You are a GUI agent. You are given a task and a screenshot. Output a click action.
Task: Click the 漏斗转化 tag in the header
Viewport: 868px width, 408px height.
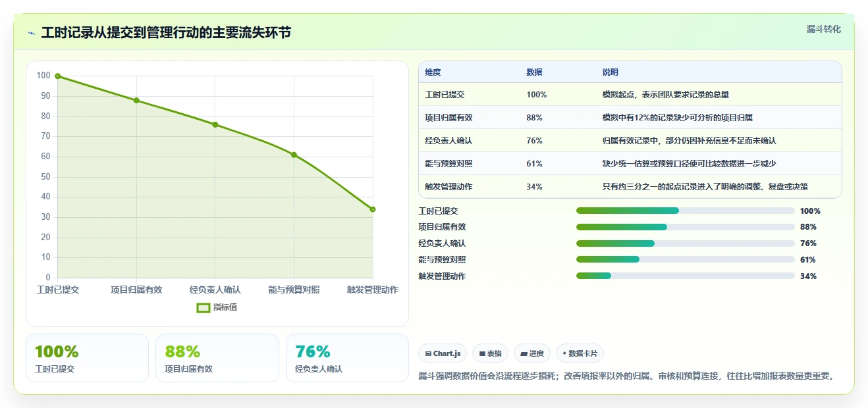point(824,29)
